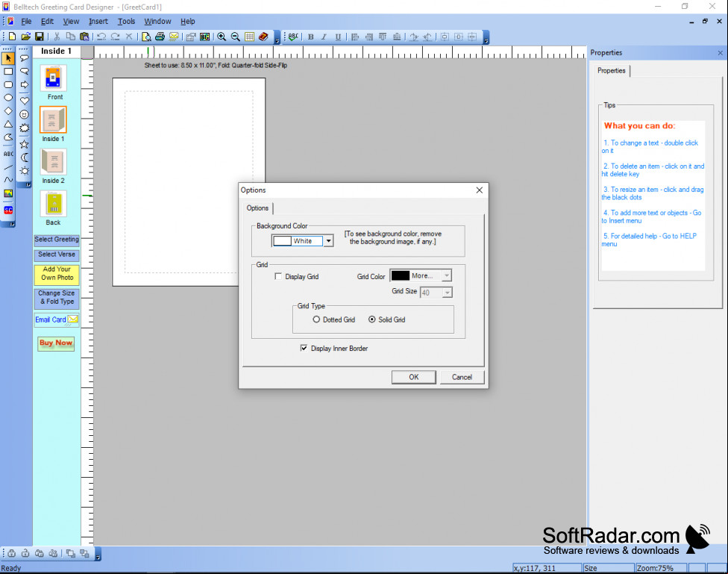Select the smiley face shape
Viewport: 728px width, 574px height.
[x=25, y=114]
